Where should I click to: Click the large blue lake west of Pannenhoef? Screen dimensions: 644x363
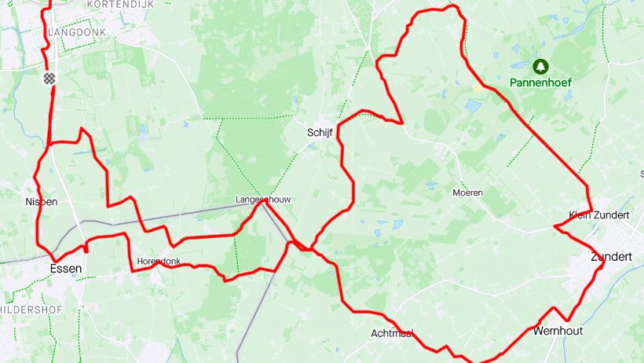point(473,105)
